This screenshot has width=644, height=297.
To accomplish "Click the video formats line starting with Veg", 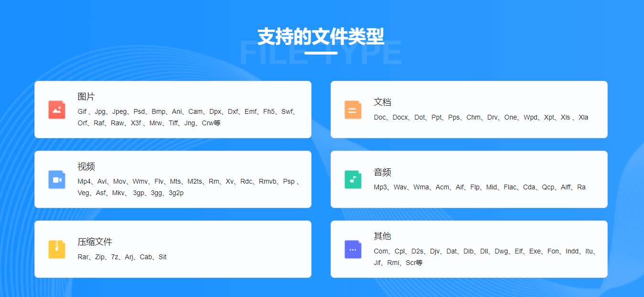I will (130, 193).
